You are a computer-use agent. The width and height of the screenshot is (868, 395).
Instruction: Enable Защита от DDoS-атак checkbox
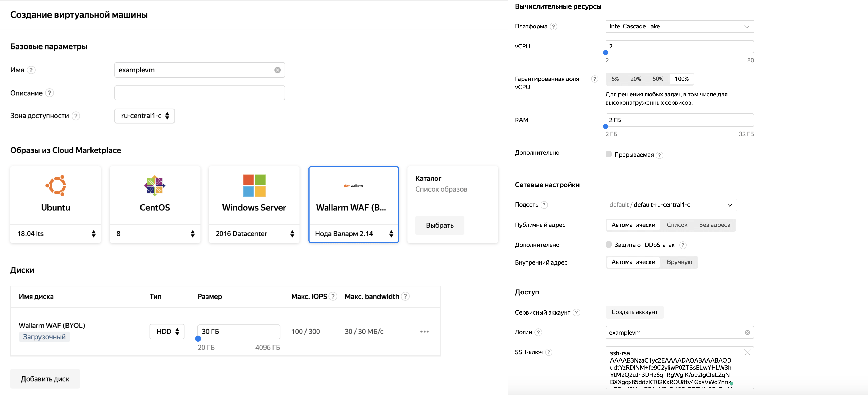pos(609,245)
